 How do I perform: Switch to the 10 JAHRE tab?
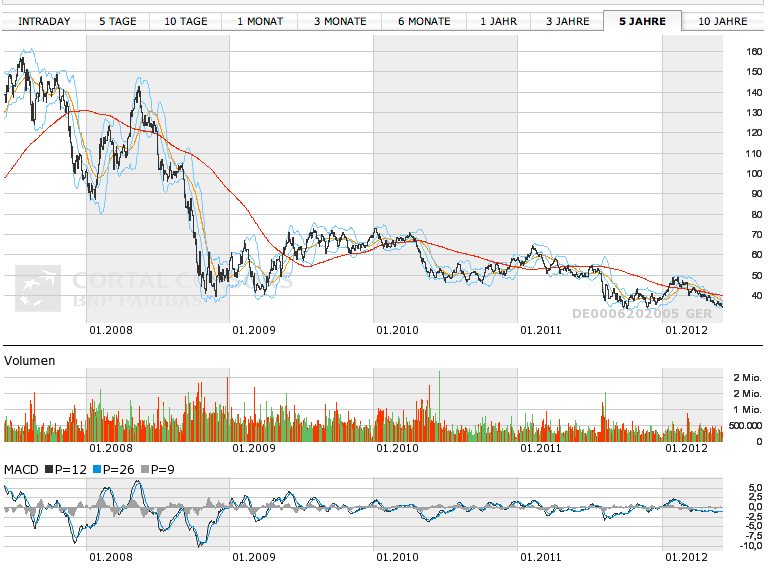pyautogui.click(x=722, y=21)
